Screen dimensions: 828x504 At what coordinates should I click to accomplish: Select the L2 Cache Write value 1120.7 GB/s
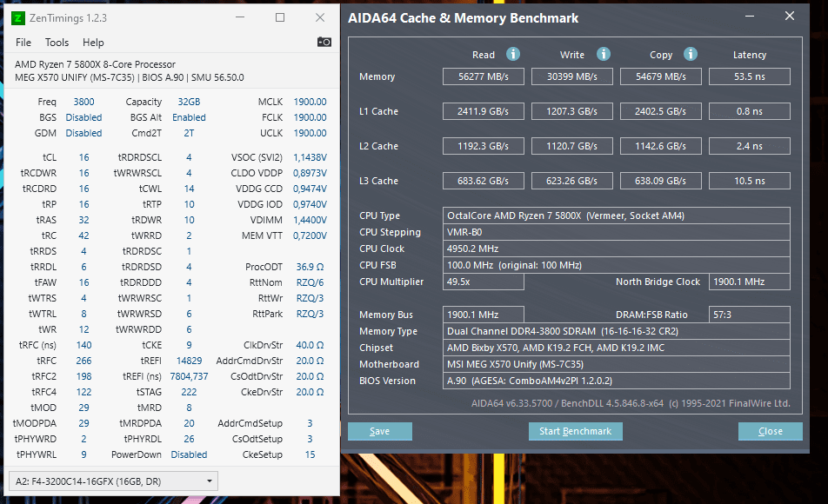pos(572,146)
